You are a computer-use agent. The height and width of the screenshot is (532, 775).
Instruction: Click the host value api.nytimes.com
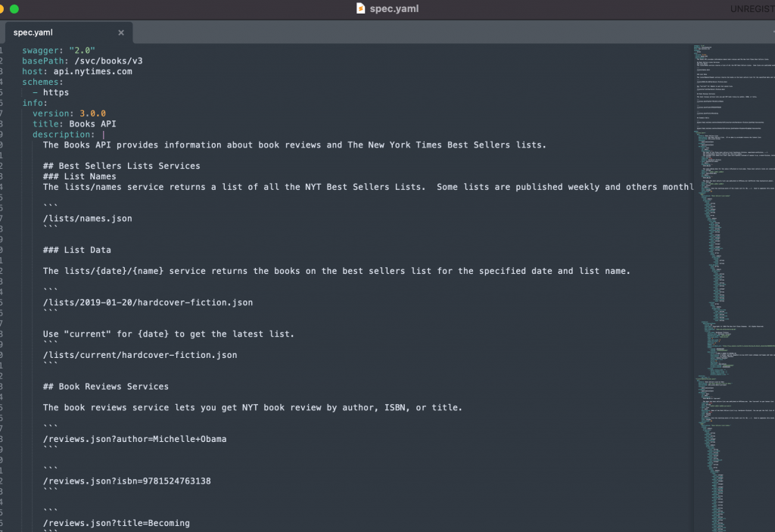(x=94, y=70)
